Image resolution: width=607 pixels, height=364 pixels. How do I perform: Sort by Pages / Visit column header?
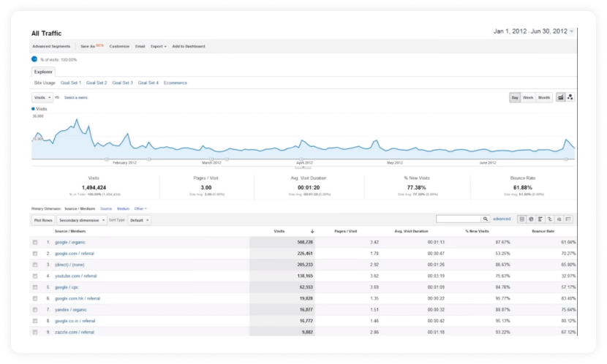pos(346,231)
